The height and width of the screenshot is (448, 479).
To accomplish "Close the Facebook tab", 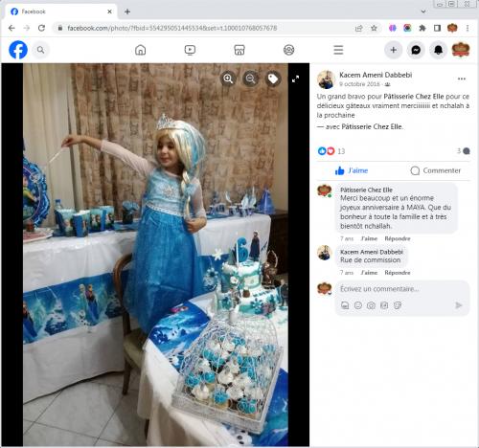I will (109, 11).
